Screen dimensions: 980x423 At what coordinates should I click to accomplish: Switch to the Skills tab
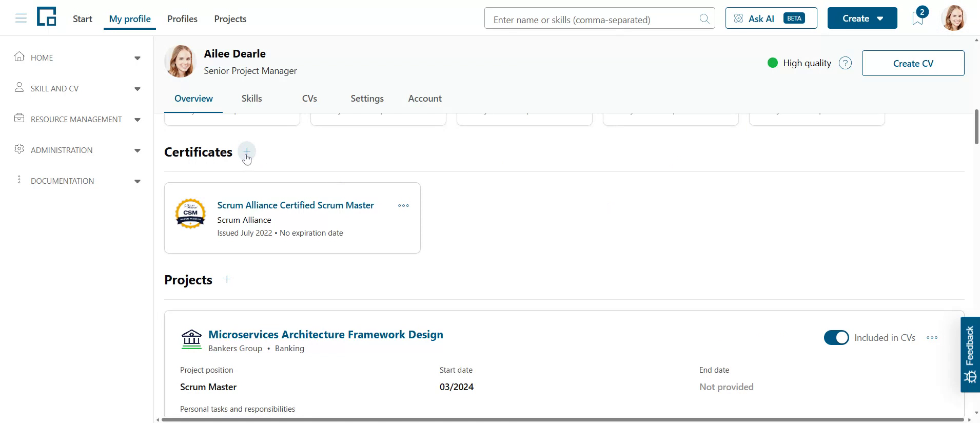(x=252, y=98)
